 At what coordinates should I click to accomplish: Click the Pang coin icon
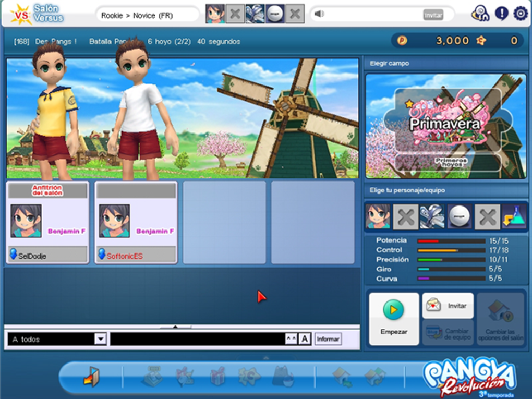(402, 41)
